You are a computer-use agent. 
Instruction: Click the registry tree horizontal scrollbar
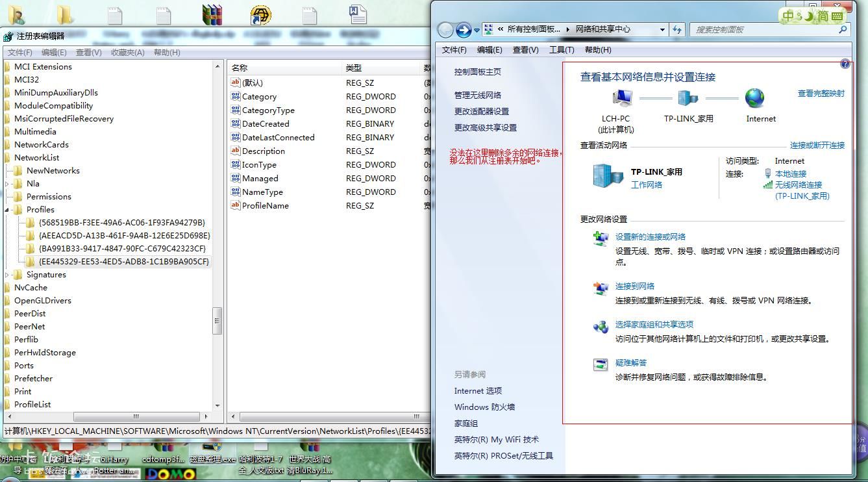[x=107, y=417]
